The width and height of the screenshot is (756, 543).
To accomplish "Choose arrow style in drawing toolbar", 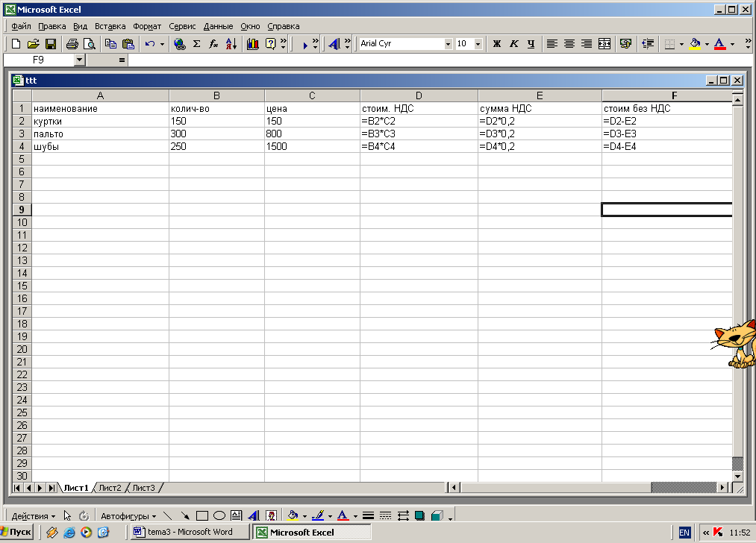I will (x=403, y=516).
